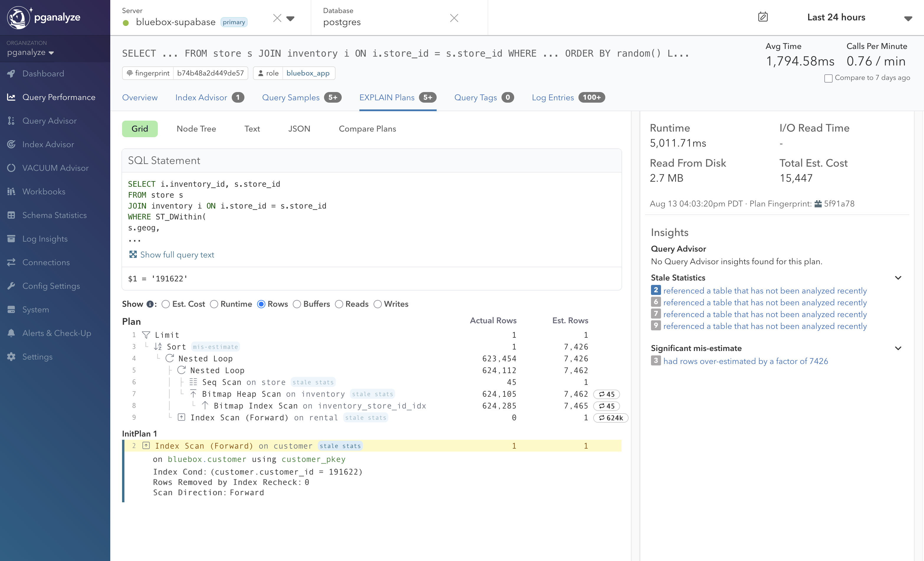
Task: Click rows over-estimated by factor 7426 link
Action: tap(746, 361)
